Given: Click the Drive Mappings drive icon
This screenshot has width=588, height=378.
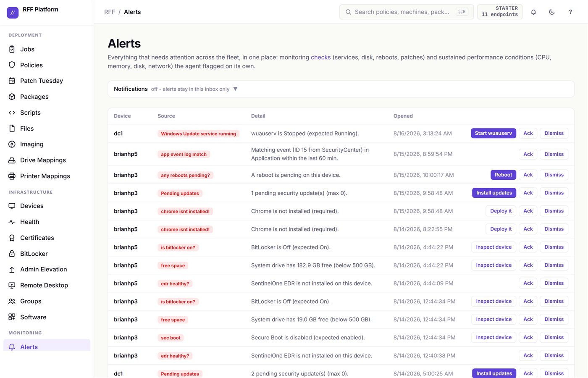Looking at the screenshot, I should 12,160.
